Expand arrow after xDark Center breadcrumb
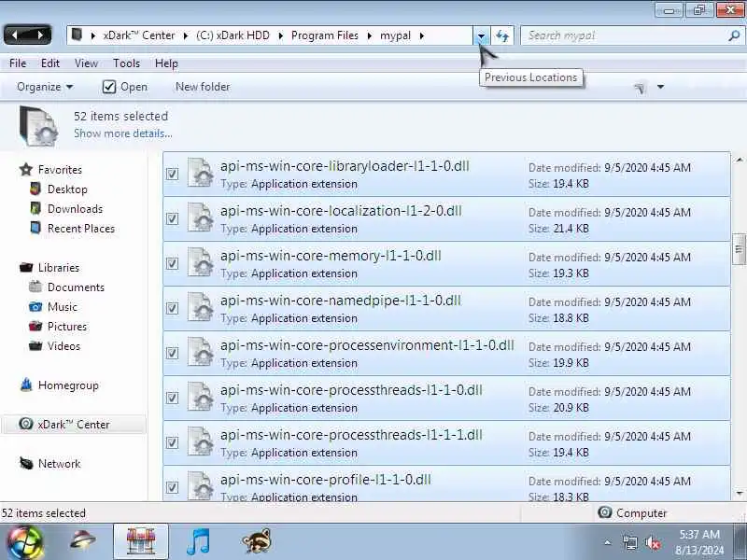 pyautogui.click(x=185, y=35)
